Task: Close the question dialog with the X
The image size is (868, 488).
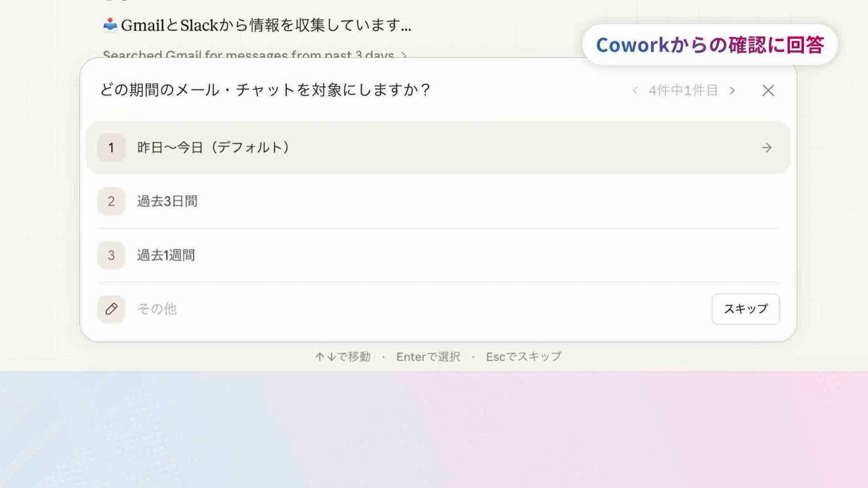Action: coord(768,90)
